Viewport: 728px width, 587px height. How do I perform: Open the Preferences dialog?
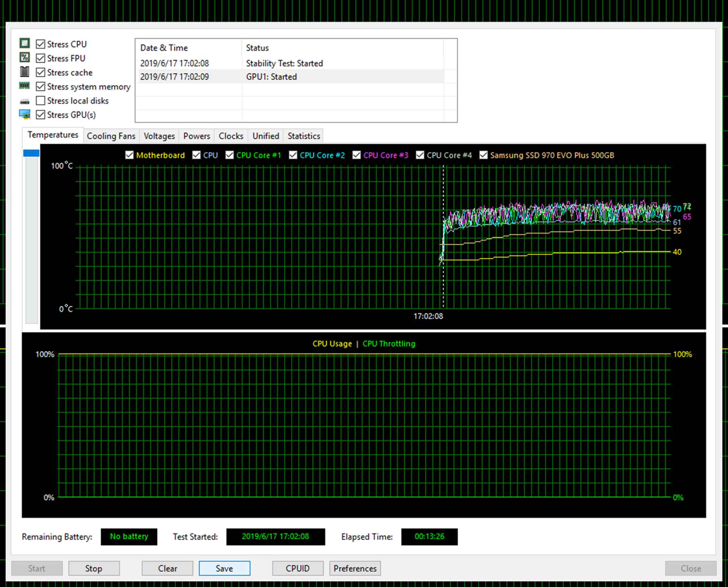(x=355, y=568)
